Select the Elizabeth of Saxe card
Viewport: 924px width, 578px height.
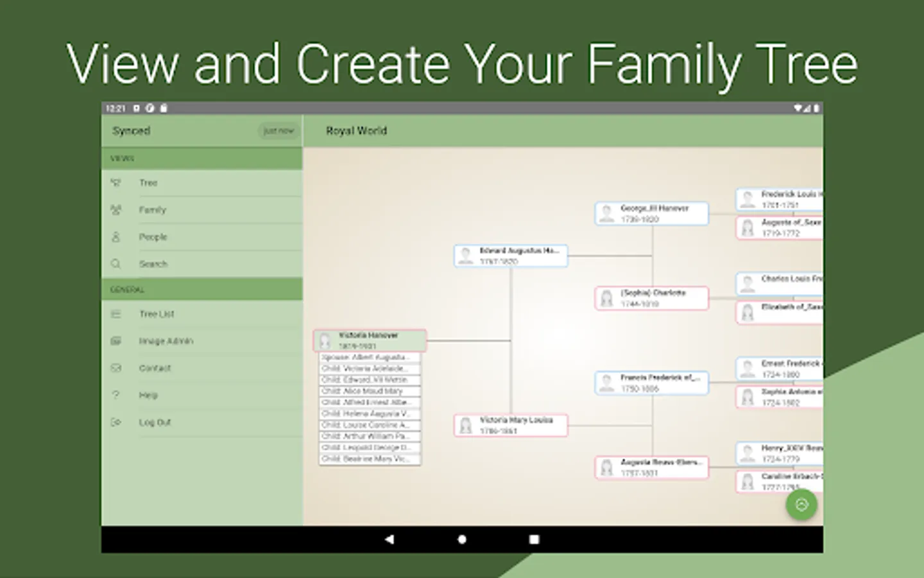click(780, 312)
